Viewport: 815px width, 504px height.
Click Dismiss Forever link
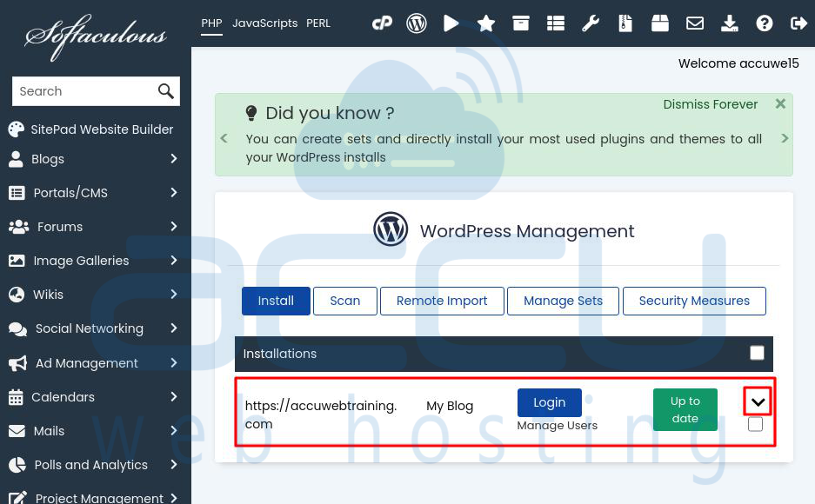710,104
